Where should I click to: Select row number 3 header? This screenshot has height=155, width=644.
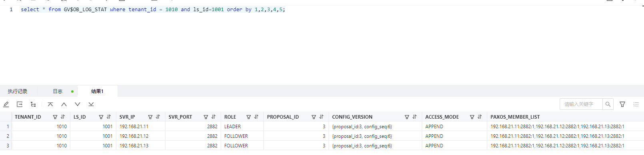6,146
